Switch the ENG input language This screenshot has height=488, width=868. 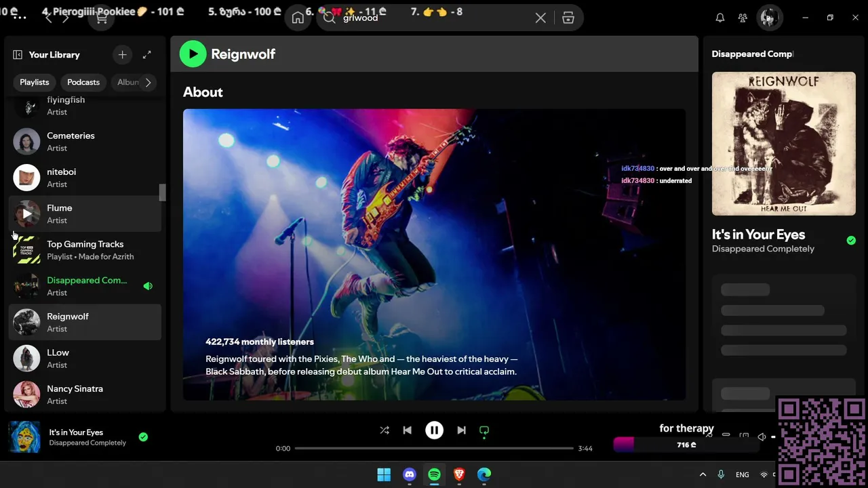click(743, 474)
